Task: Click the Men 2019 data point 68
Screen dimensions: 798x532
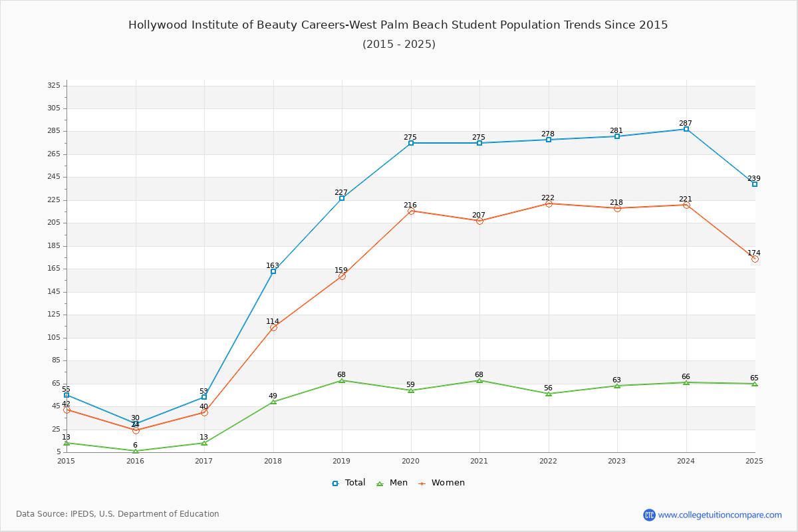Action: (342, 380)
